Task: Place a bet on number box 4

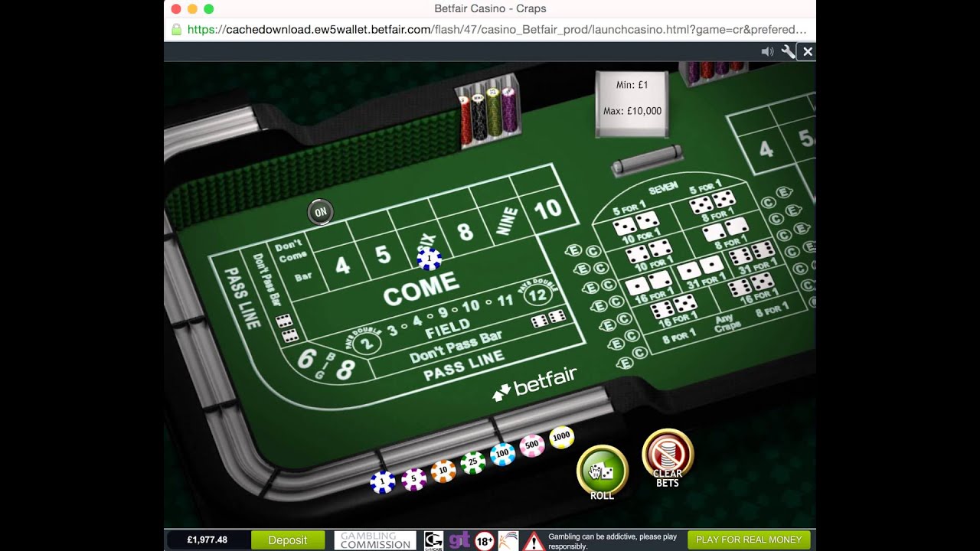Action: click(x=342, y=264)
